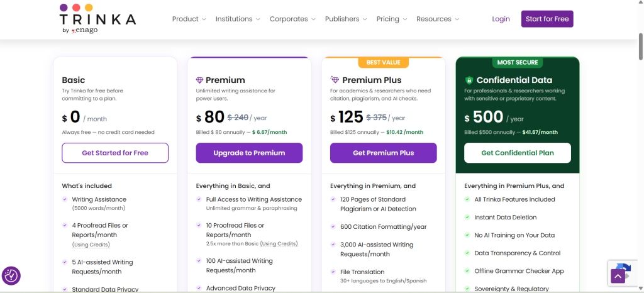644x293 pixels.
Task: Click the Basic plan heading
Action: click(74, 80)
